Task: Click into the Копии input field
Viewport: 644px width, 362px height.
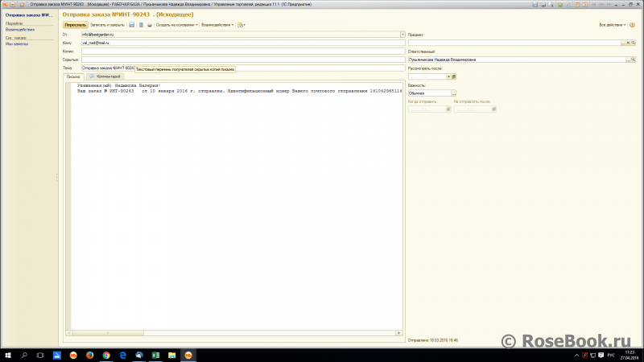Action: tap(242, 51)
